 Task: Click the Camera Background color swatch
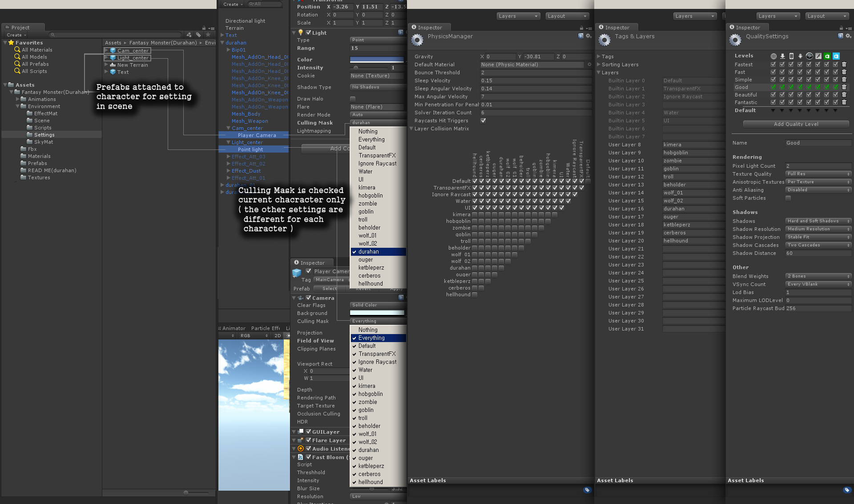[x=377, y=313]
